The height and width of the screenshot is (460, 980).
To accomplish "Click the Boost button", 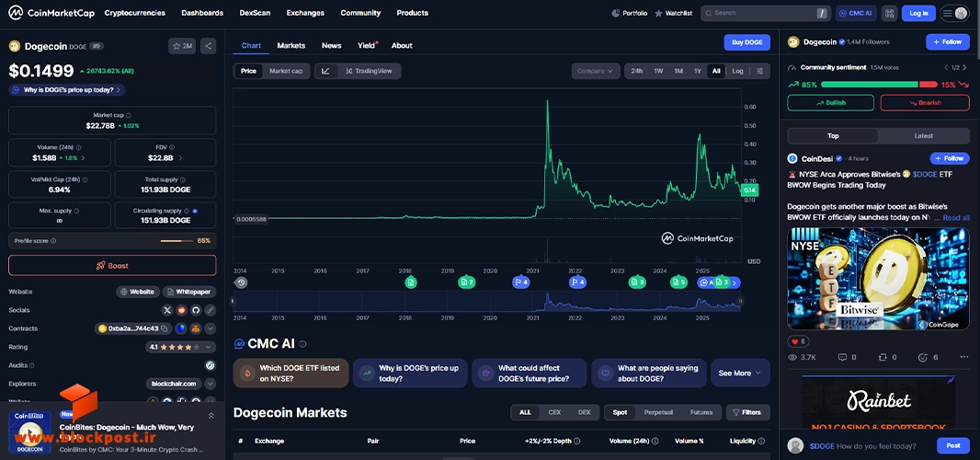I will (112, 265).
